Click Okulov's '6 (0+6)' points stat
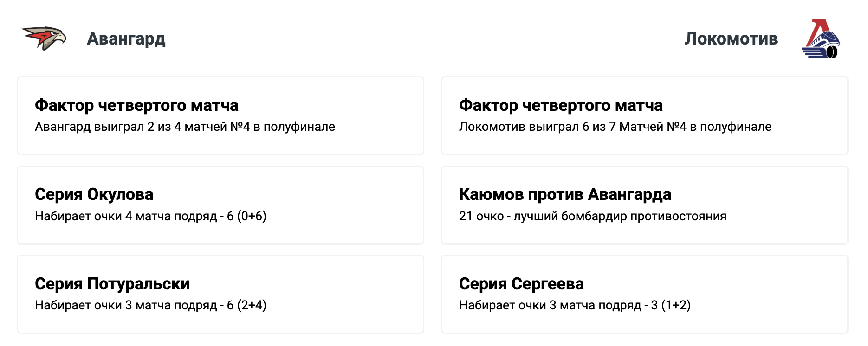Viewport: 868px width, 346px height. 246,216
